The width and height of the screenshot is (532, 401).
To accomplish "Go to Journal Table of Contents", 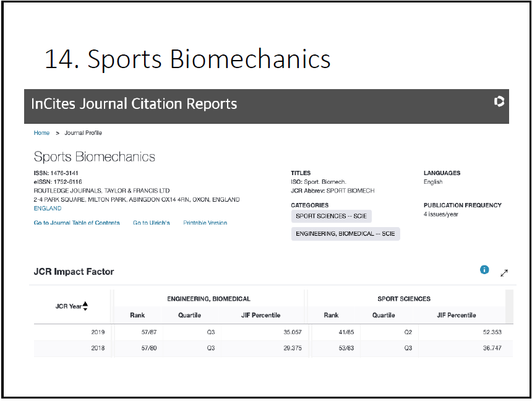I will pyautogui.click(x=77, y=223).
